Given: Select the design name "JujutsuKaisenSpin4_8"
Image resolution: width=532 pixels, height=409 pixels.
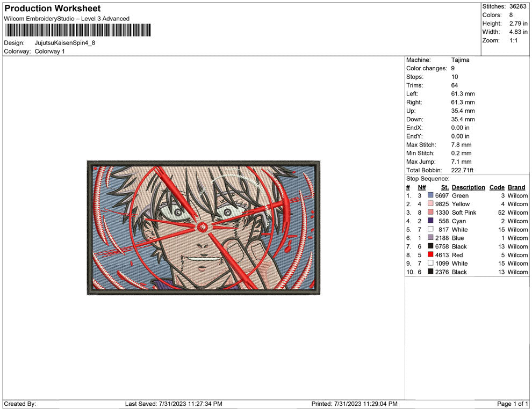Looking at the screenshot, I should [65, 43].
